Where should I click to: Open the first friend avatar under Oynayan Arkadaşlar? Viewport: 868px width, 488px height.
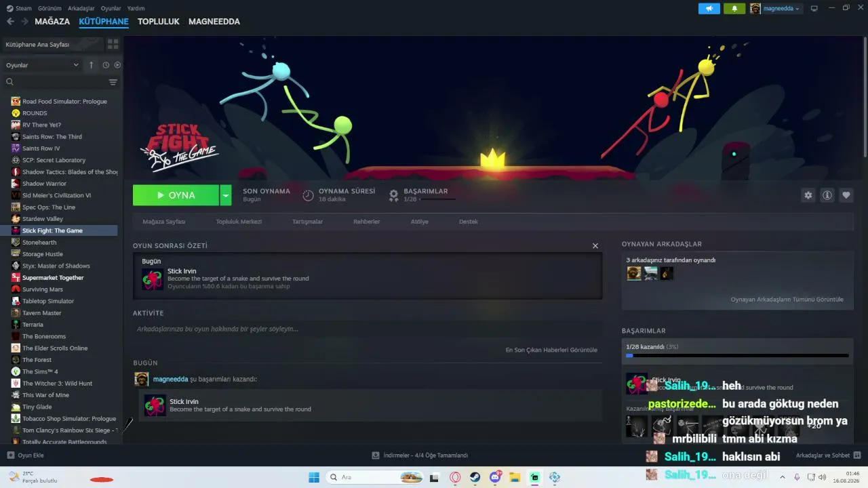634,273
